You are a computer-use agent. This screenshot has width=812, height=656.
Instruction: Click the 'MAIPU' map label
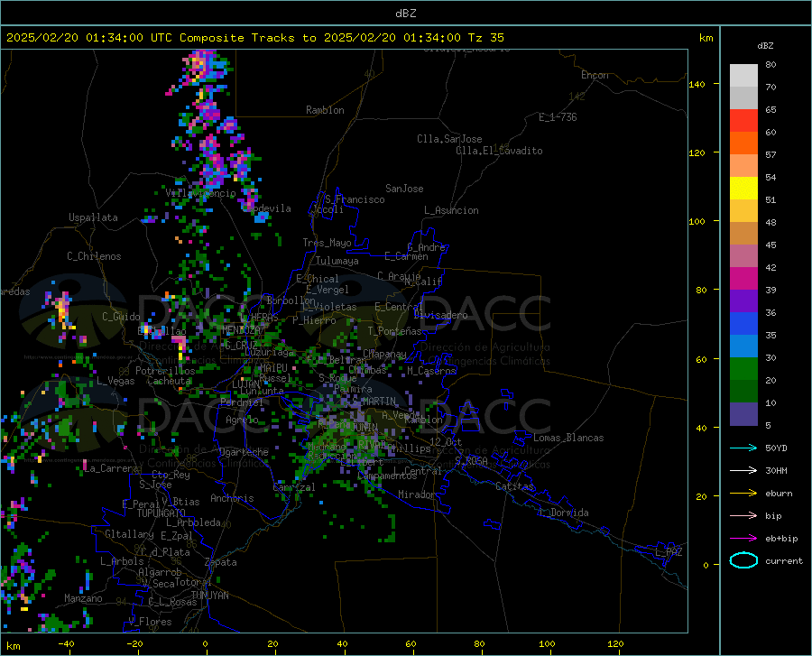point(273,367)
